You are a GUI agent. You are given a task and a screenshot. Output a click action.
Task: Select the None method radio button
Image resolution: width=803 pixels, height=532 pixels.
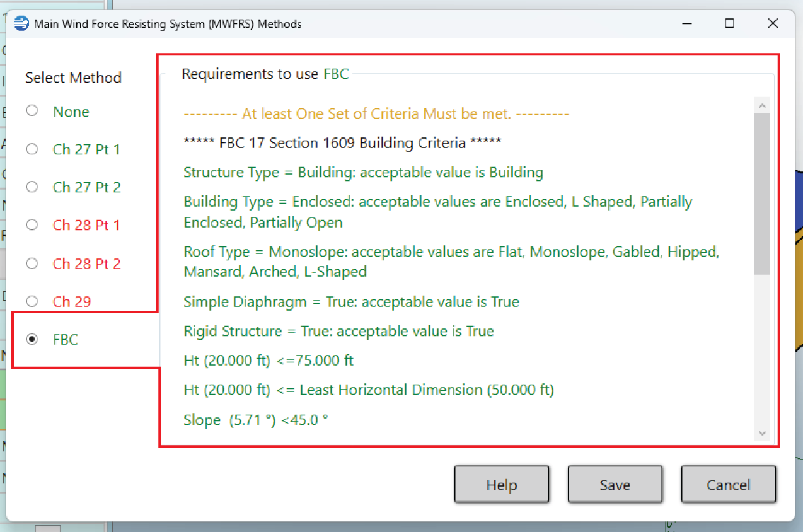tap(32, 111)
